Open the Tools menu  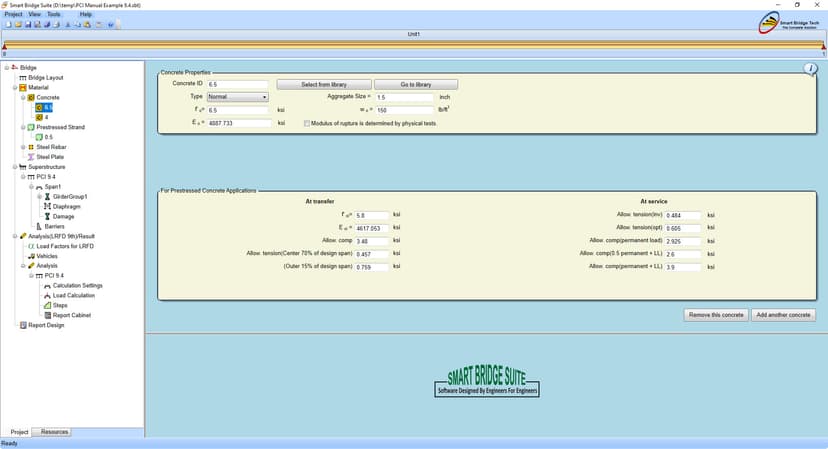click(x=54, y=14)
